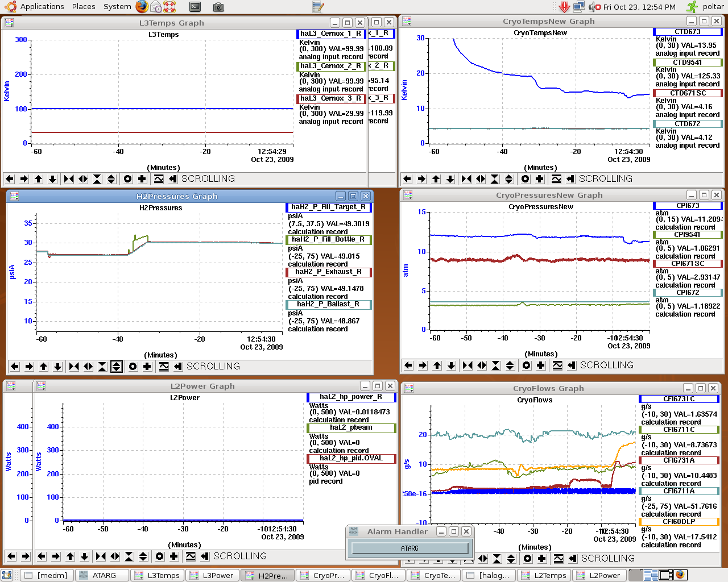Select CTD671SC legend curve button
Image resolution: width=728 pixels, height=582 pixels.
pos(688,93)
